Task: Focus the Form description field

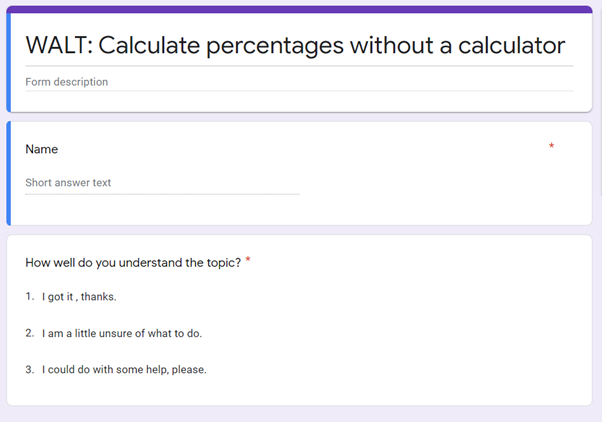Action: click(x=299, y=82)
